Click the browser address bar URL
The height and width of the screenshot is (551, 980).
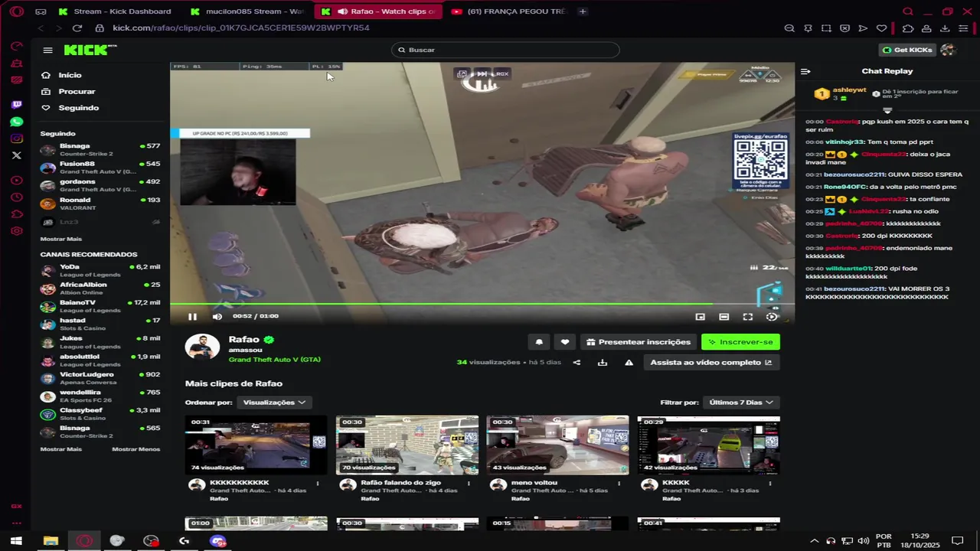click(x=240, y=28)
